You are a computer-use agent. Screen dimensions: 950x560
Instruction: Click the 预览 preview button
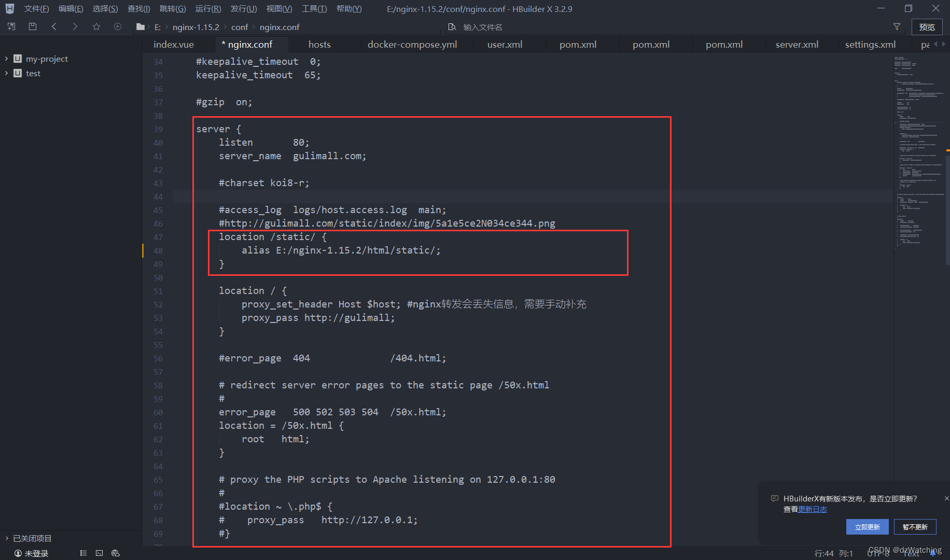tap(927, 27)
